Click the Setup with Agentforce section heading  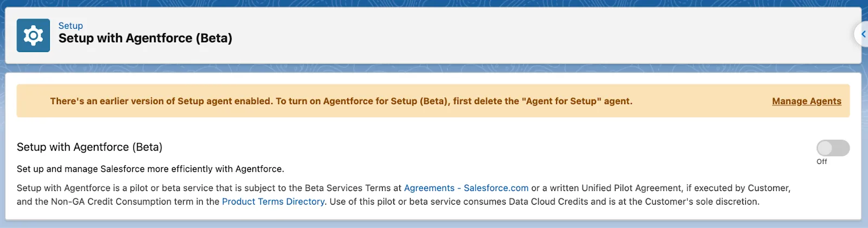click(90, 147)
